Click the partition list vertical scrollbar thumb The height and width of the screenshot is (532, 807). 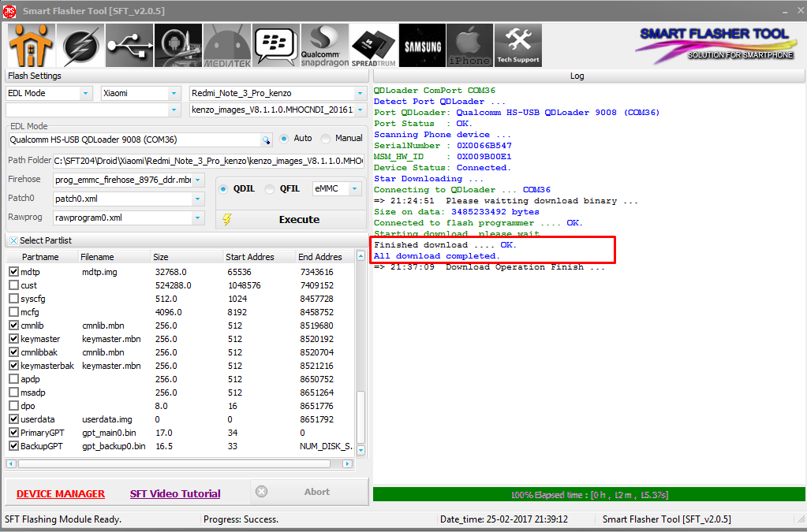pos(361,416)
